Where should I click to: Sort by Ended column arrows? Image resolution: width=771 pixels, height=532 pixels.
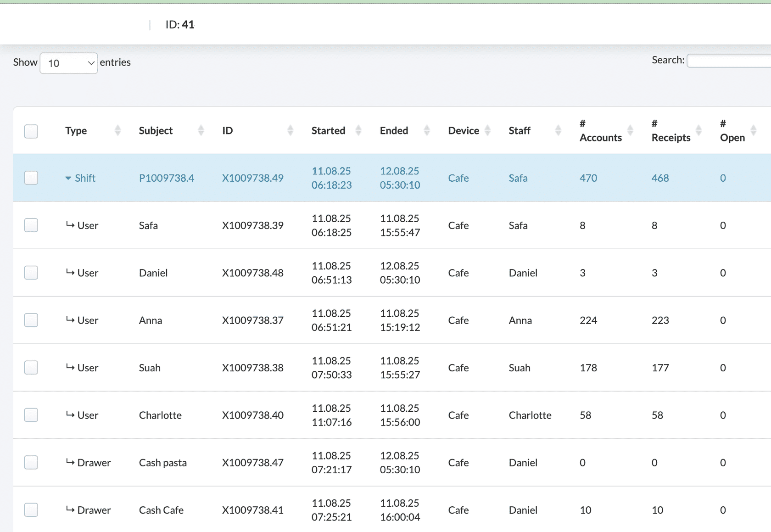(427, 131)
